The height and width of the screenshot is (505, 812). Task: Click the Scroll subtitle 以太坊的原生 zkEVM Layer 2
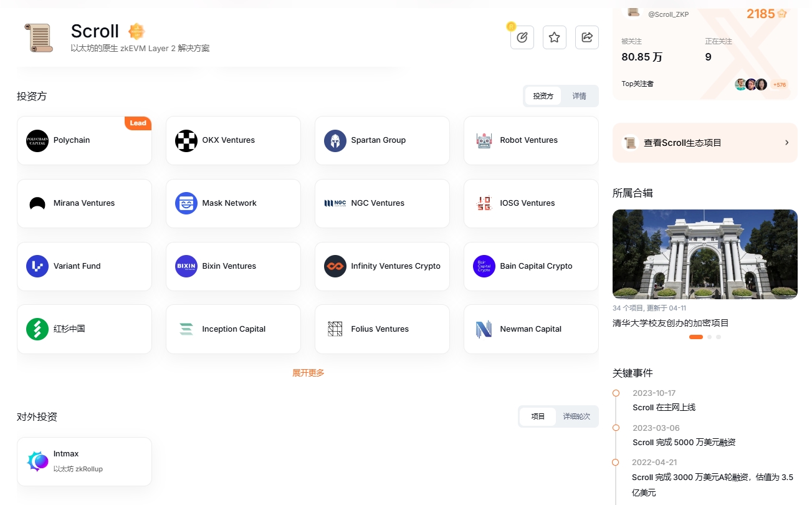click(140, 48)
